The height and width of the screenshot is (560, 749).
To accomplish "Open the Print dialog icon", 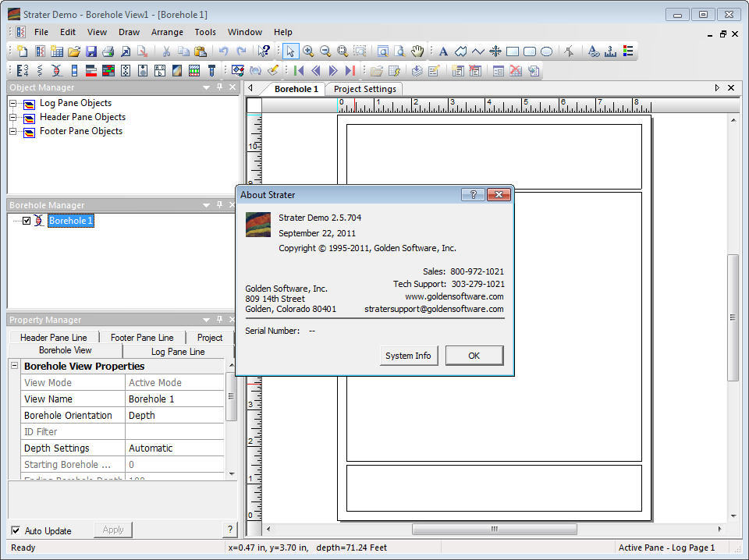I will [x=108, y=51].
